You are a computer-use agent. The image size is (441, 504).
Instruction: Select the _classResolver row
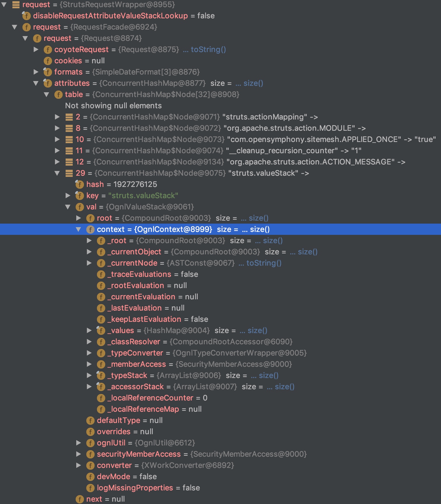tap(220, 342)
